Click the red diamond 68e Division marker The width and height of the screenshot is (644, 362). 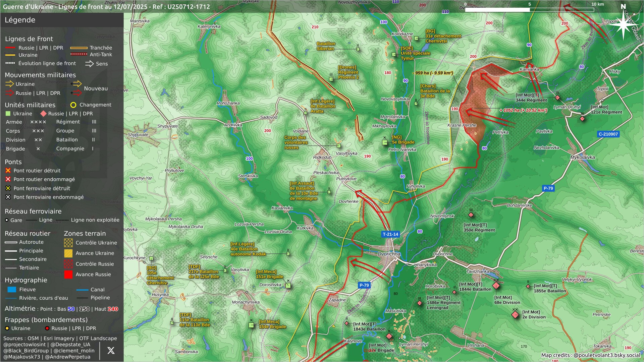click(x=496, y=285)
